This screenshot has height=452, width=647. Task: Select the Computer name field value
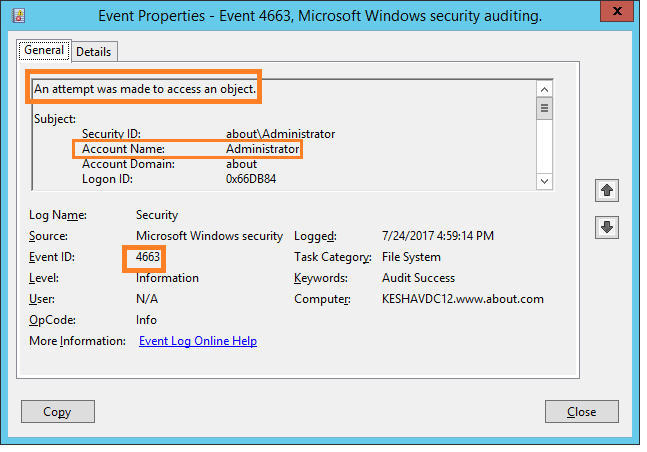click(462, 299)
